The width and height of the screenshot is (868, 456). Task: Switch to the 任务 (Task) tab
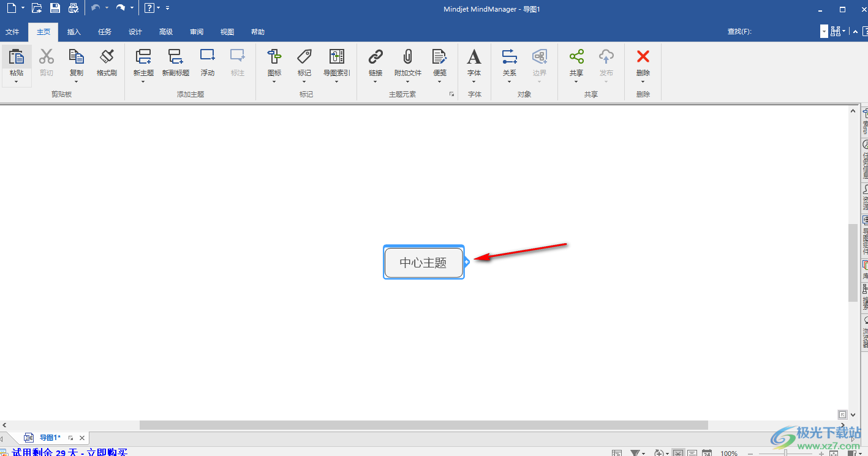tap(105, 32)
